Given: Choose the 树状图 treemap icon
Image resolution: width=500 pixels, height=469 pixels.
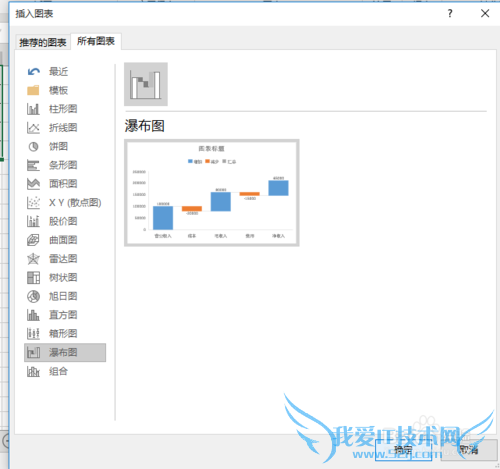Looking at the screenshot, I should [33, 277].
